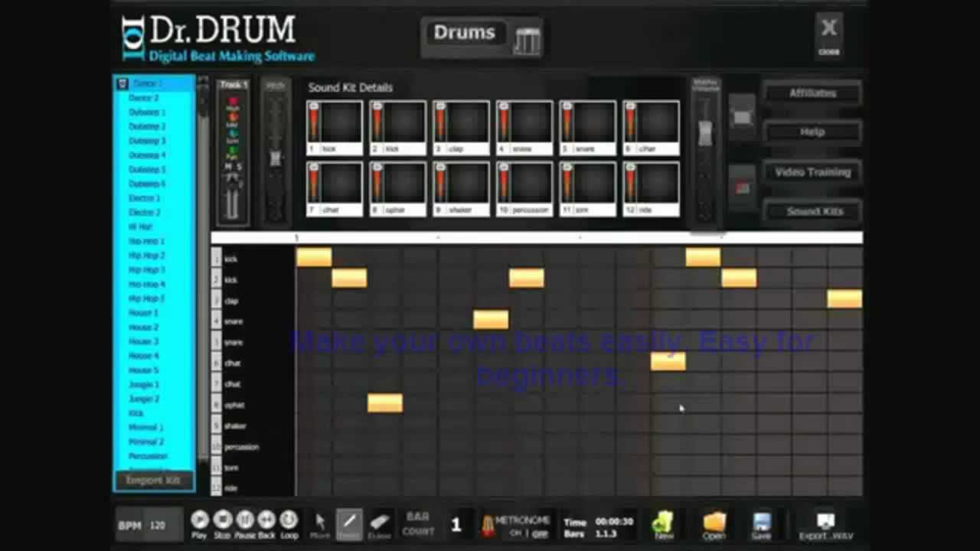980x551 pixels.
Task: Click the Bar Count value 1
Action: coord(456,525)
